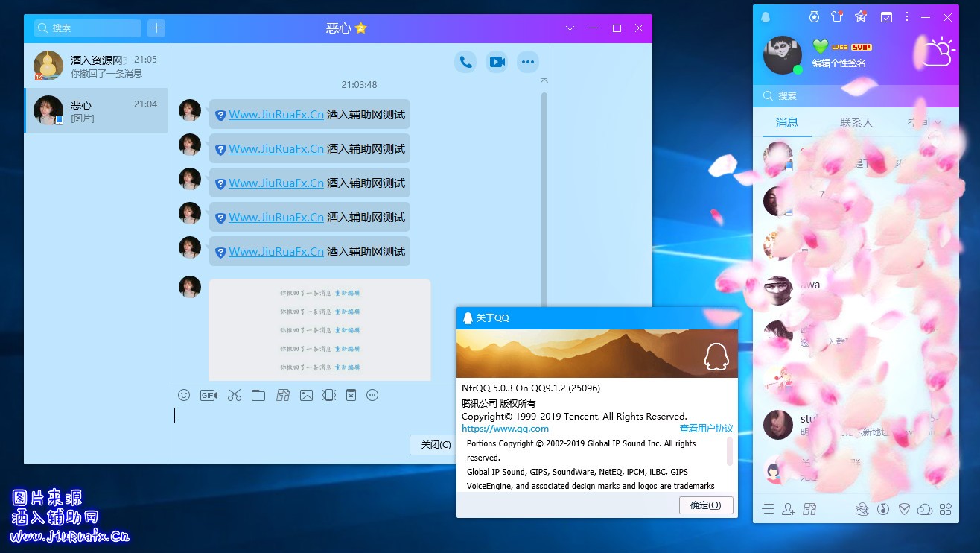Open the skin T-shirt icon
This screenshot has width=980, height=553.
pos(837,16)
